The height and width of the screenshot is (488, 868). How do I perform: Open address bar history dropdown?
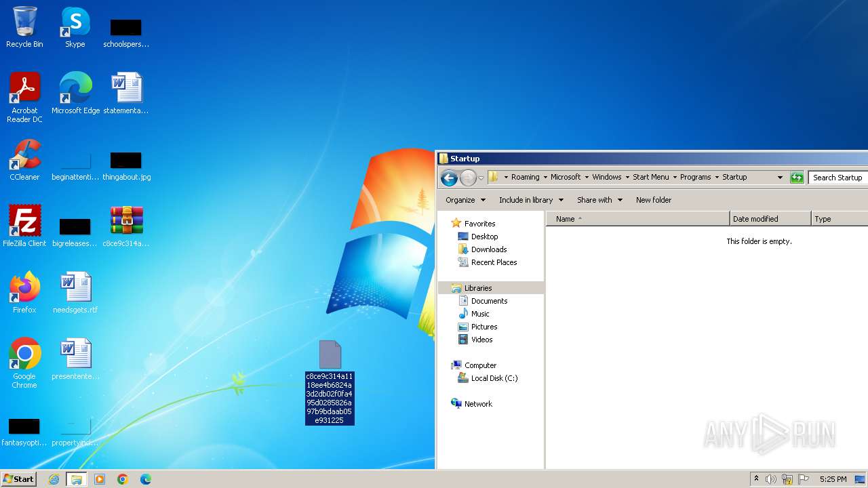pos(780,178)
